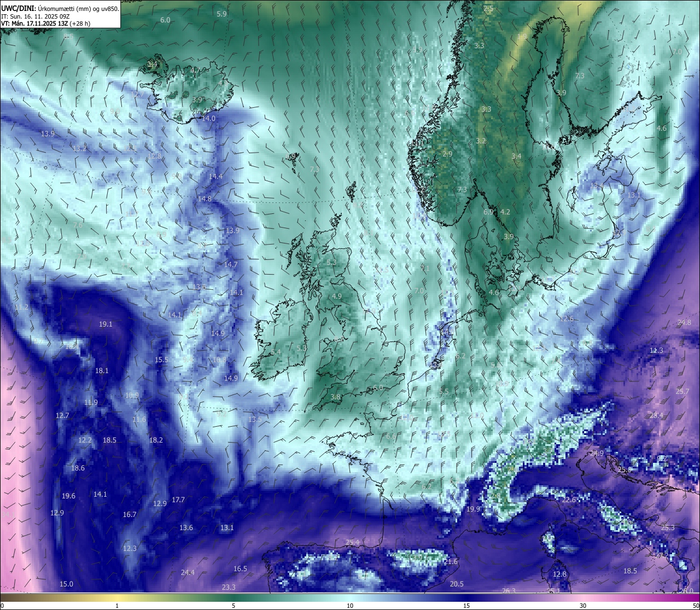Click the color scale tick labeled 15
The height and width of the screenshot is (610, 700).
coord(466,606)
